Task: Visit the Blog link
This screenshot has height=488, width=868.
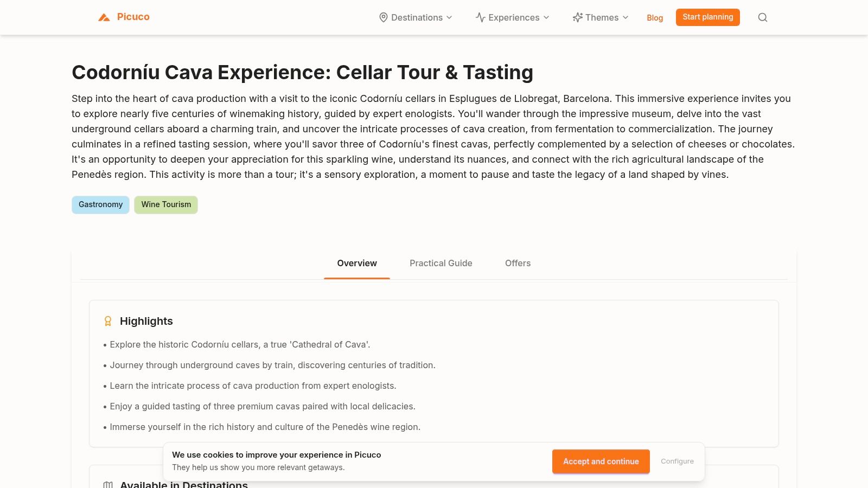Action: click(x=655, y=18)
